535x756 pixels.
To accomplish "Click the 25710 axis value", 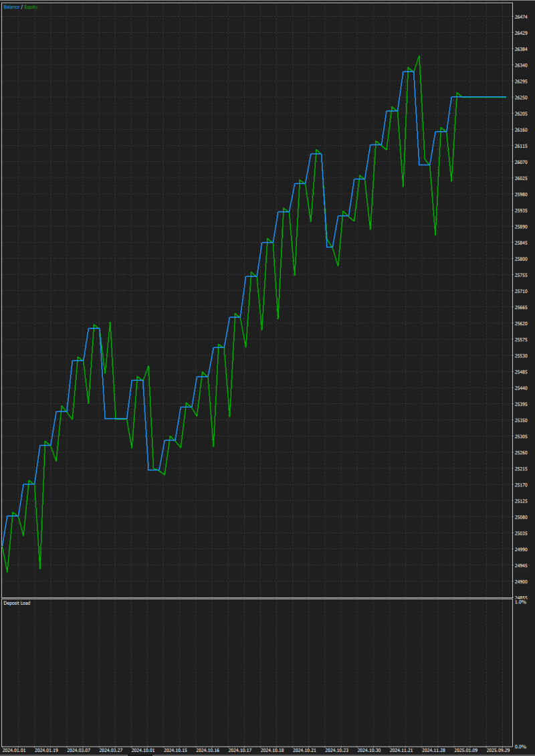I will coord(520,291).
